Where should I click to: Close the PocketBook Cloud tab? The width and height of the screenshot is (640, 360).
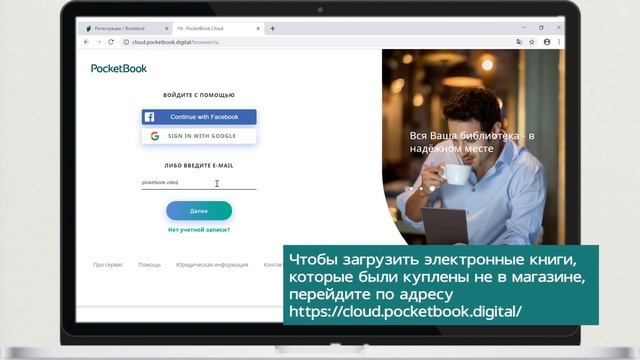[x=258, y=29]
